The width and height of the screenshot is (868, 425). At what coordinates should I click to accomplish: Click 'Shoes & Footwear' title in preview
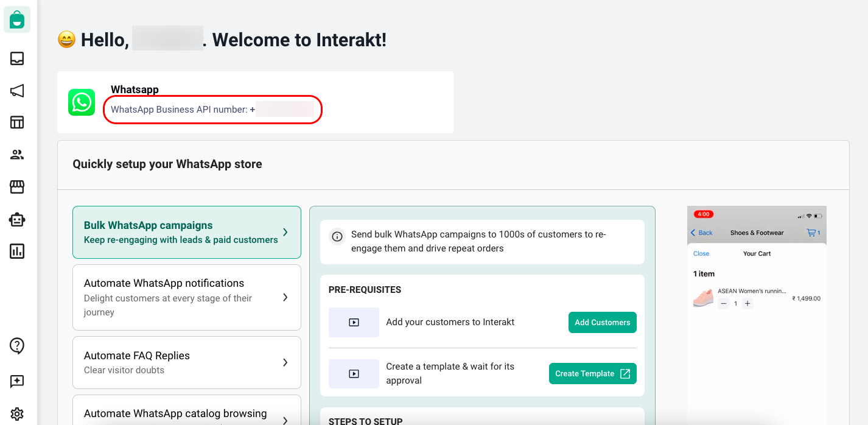[x=757, y=233]
